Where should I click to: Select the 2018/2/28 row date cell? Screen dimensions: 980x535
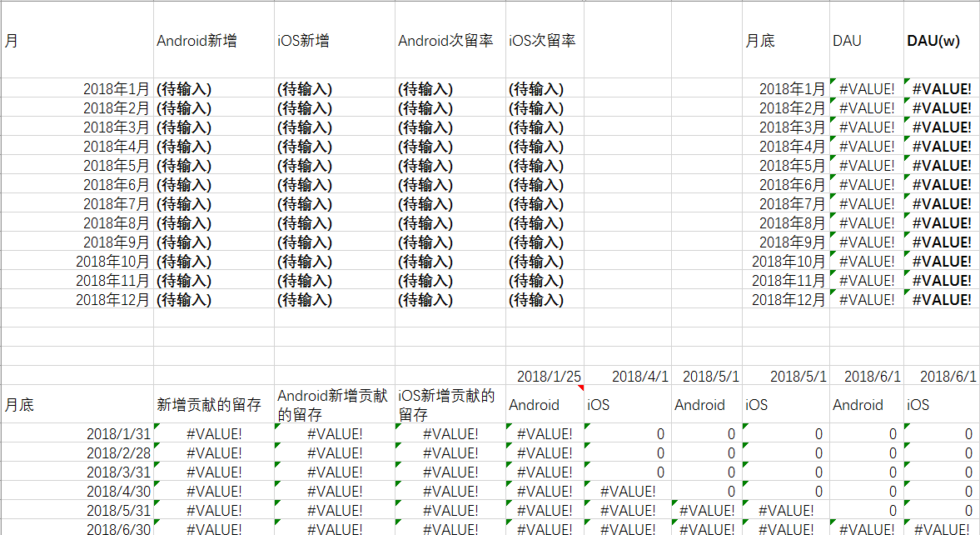pyautogui.click(x=77, y=452)
